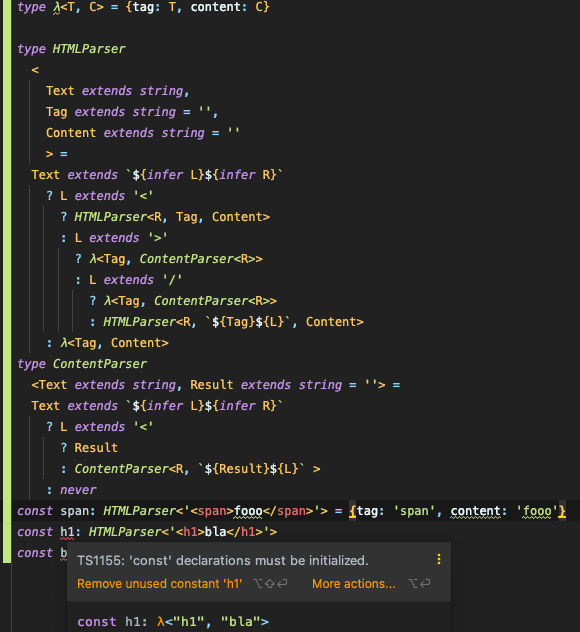Click 'HTMLParser<R, Tag, Content>' recursive call
This screenshot has height=632, width=580.
click(172, 217)
